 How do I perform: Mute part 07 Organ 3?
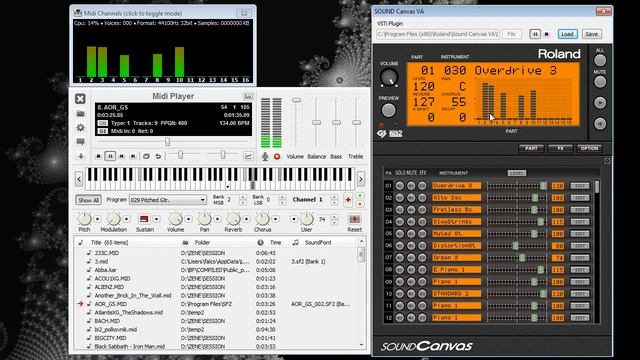(411, 258)
